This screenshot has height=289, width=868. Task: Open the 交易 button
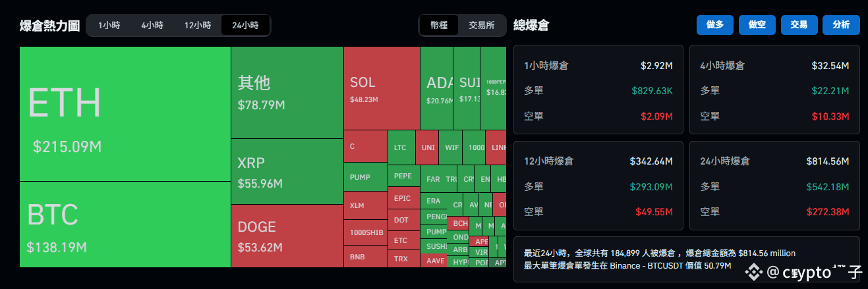(799, 24)
